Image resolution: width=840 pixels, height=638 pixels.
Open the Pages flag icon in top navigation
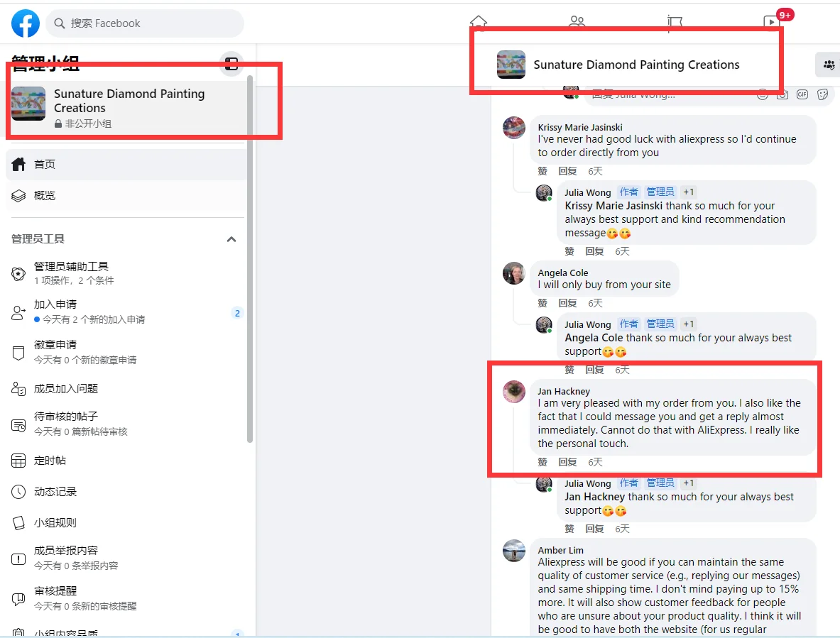tap(675, 23)
